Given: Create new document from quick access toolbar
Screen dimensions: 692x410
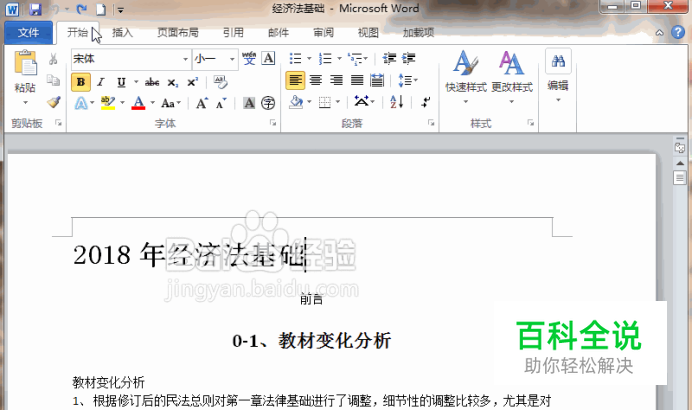Looking at the screenshot, I should [101, 9].
